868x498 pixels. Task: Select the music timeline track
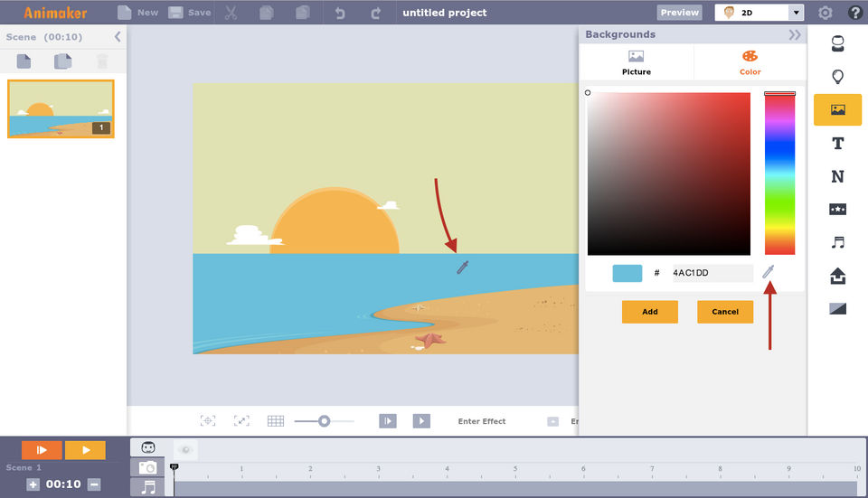[147, 487]
